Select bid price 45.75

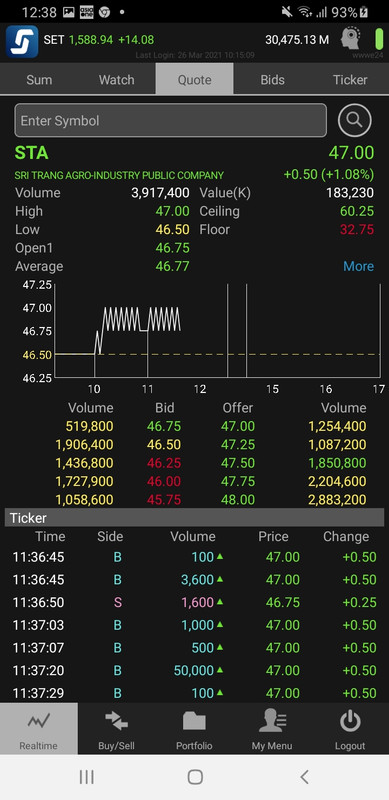point(164,499)
